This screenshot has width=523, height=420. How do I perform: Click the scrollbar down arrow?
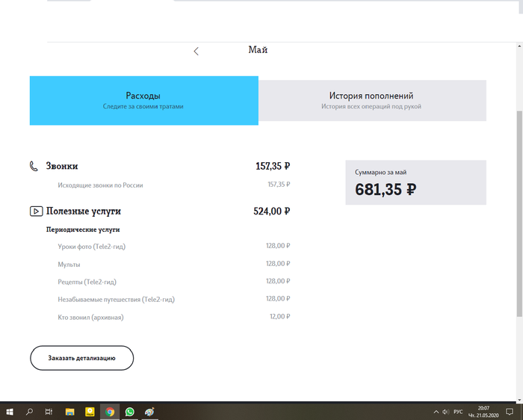tap(519, 399)
